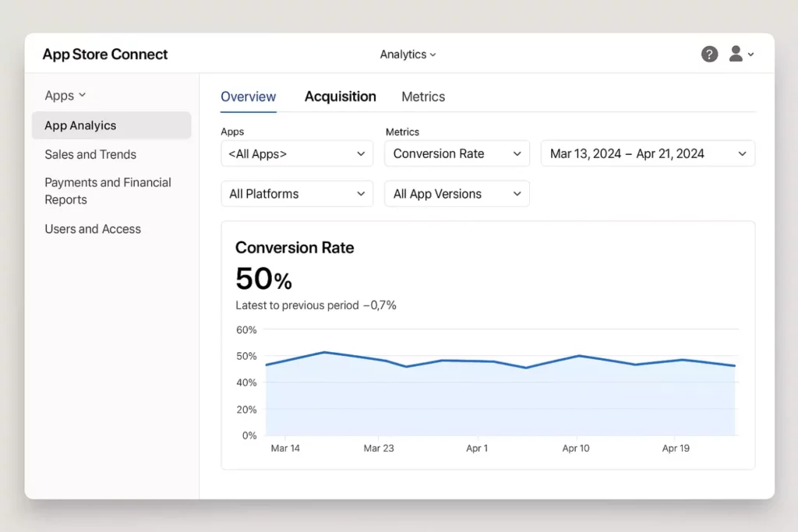798x532 pixels.
Task: Open the help question mark icon
Action: [x=709, y=54]
